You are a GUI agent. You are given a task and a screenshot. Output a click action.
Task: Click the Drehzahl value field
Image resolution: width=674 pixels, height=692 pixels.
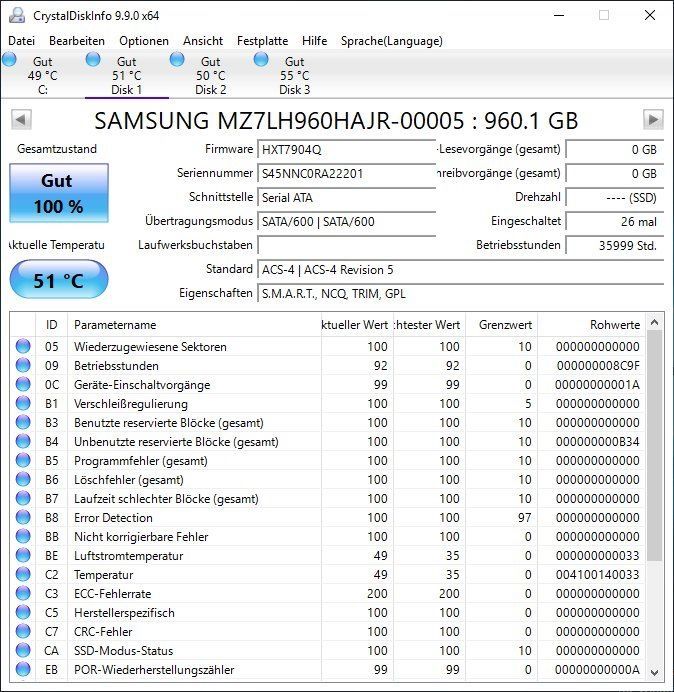[614, 197]
